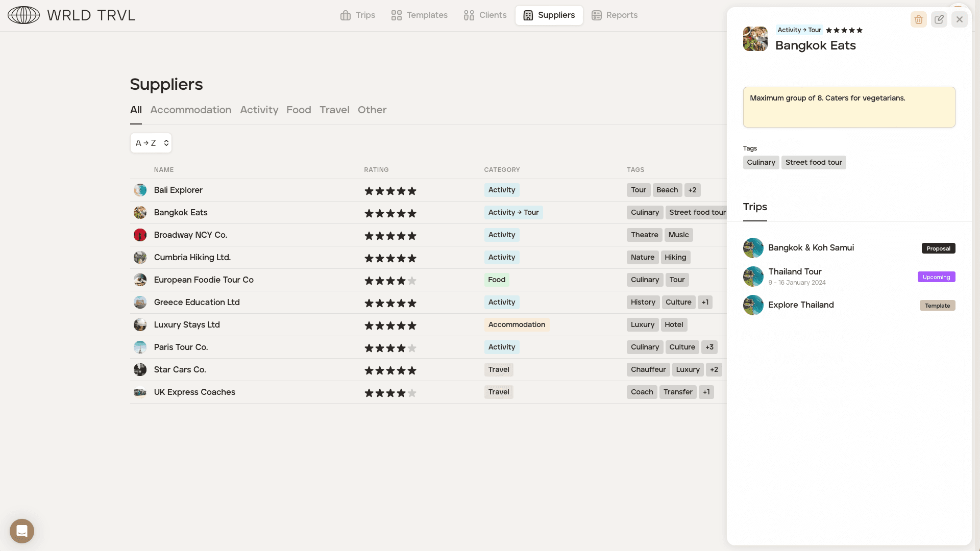Click the supplier notes text field
Image resolution: width=980 pixels, height=551 pixels.
point(849,107)
